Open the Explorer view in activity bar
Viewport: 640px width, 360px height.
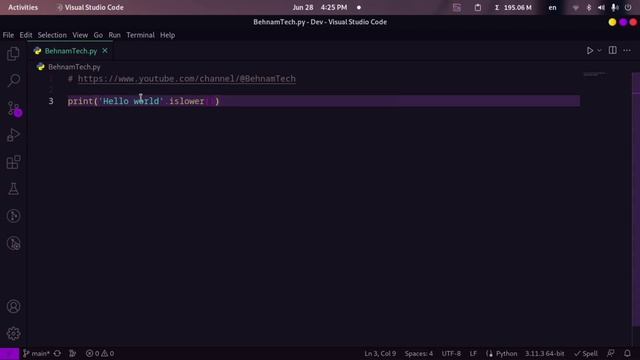13,53
